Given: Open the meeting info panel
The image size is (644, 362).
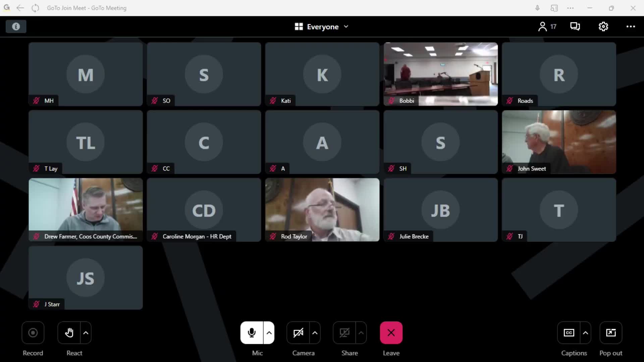Looking at the screenshot, I should [x=16, y=26].
